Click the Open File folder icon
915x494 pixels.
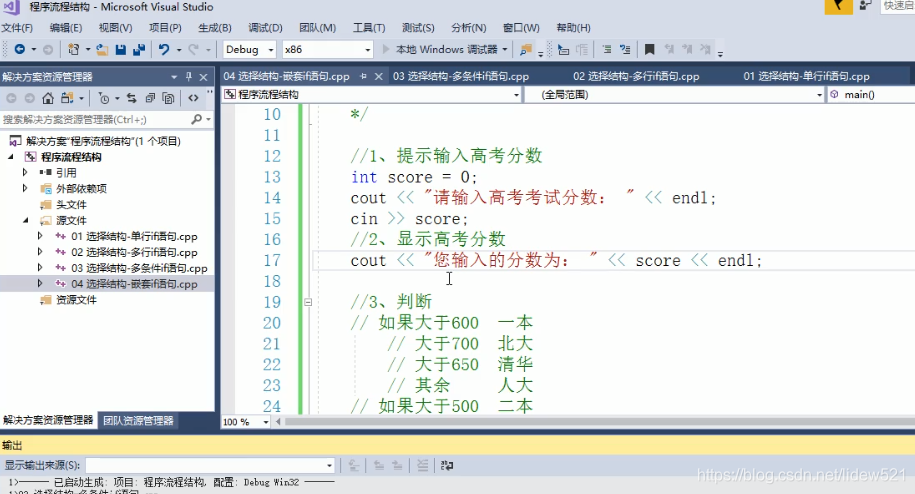[x=102, y=50]
